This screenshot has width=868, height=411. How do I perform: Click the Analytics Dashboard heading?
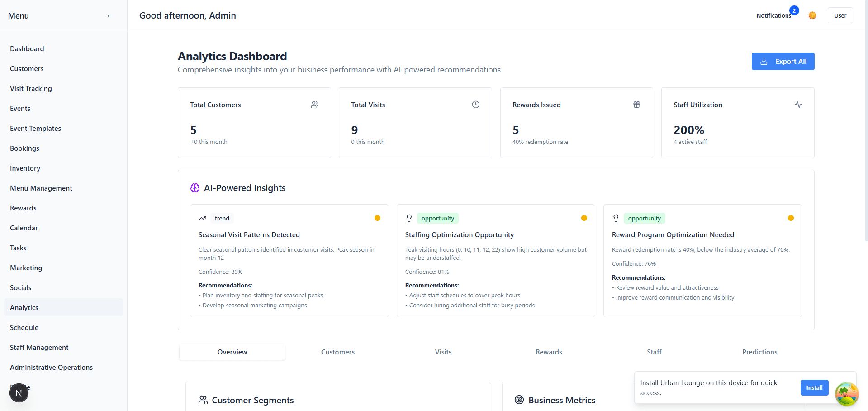pyautogui.click(x=232, y=56)
